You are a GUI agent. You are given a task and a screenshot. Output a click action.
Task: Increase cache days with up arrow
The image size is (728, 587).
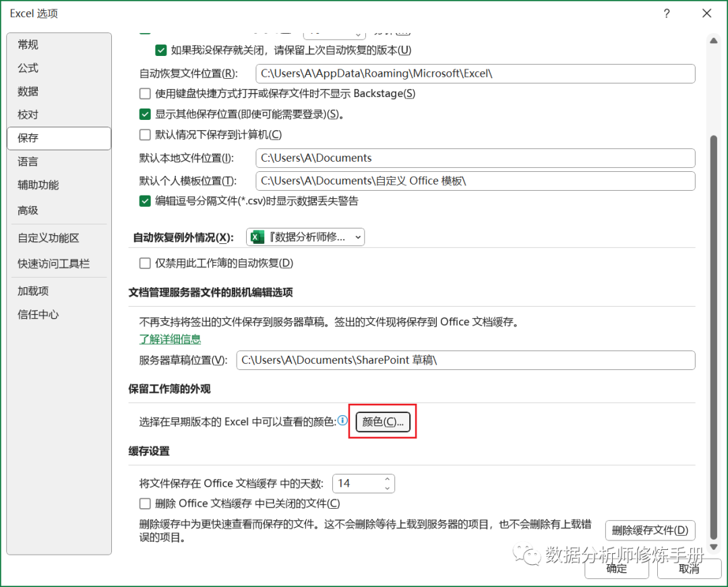click(x=387, y=479)
